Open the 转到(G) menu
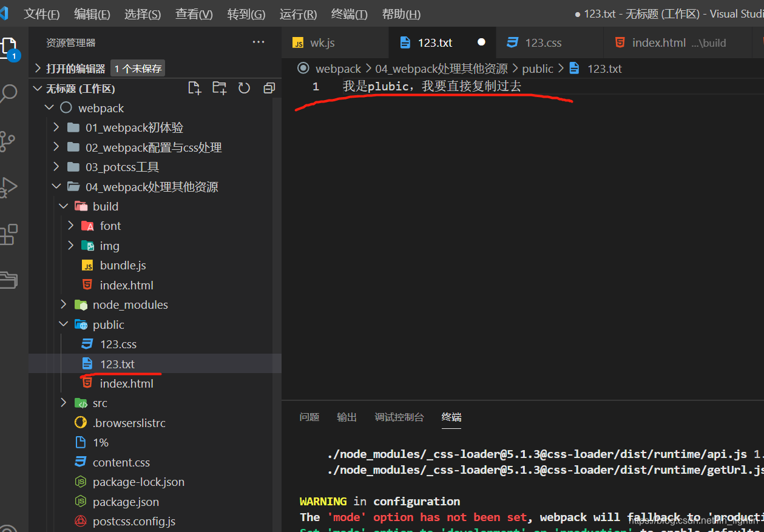This screenshot has width=764, height=532. click(x=246, y=14)
